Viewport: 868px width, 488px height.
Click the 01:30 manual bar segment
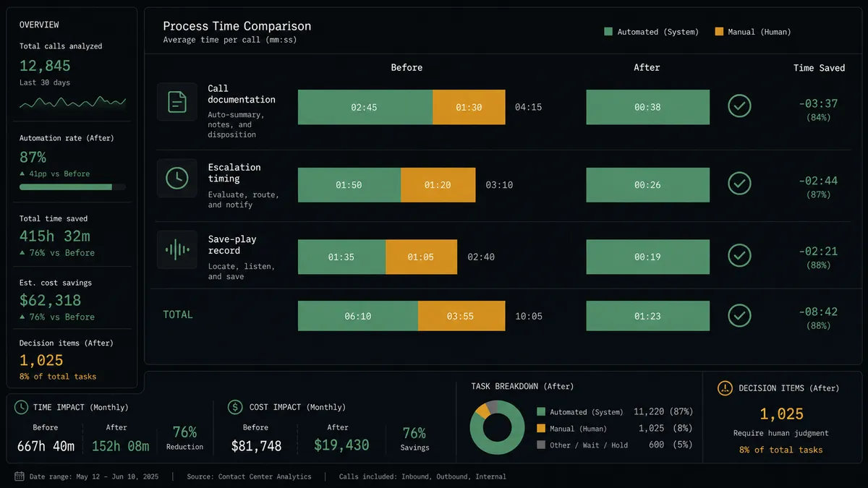469,107
